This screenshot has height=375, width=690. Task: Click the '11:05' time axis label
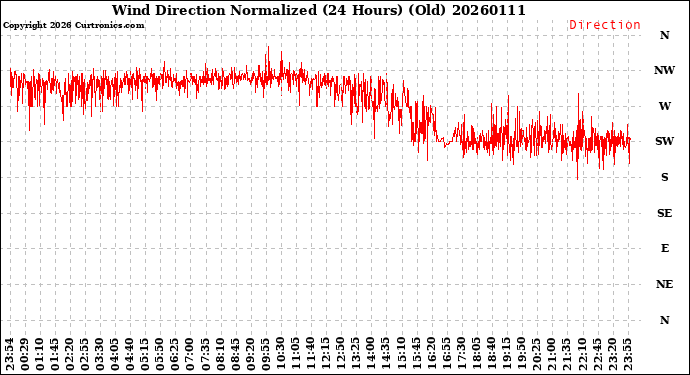coord(296,354)
